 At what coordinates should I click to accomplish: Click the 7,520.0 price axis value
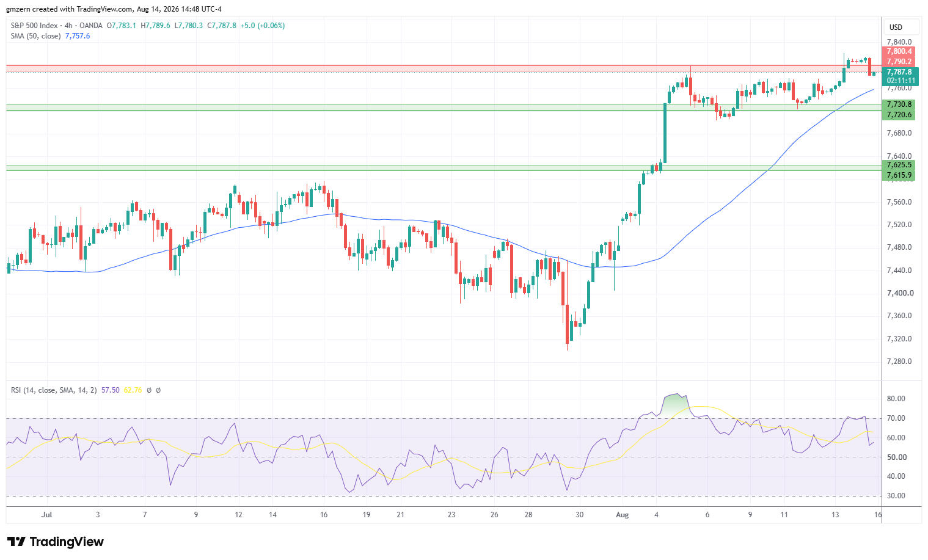coord(899,225)
